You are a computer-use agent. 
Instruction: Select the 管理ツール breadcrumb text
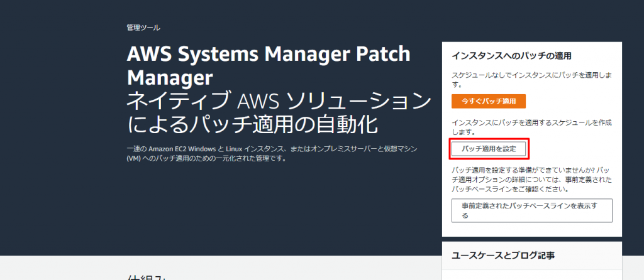pyautogui.click(x=143, y=28)
